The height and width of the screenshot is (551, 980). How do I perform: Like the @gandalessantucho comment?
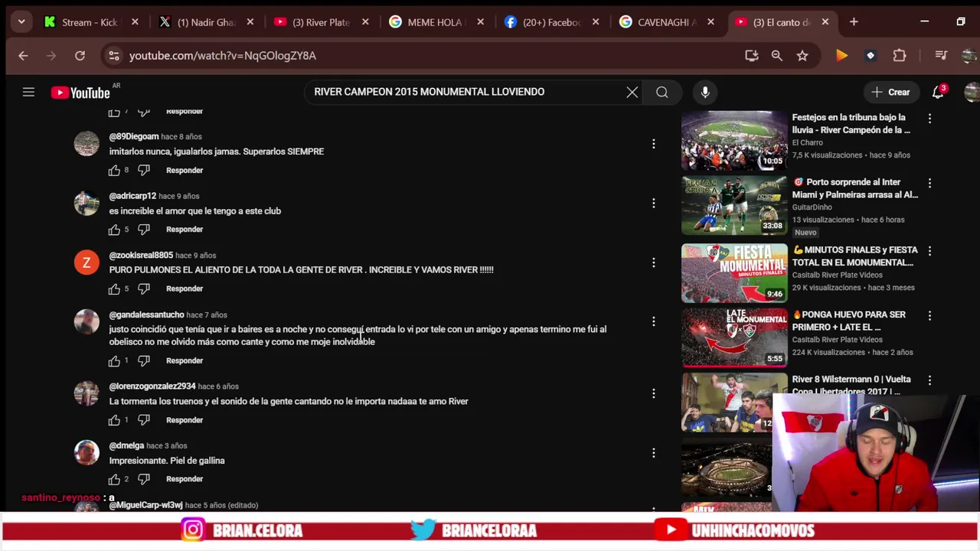click(x=114, y=360)
